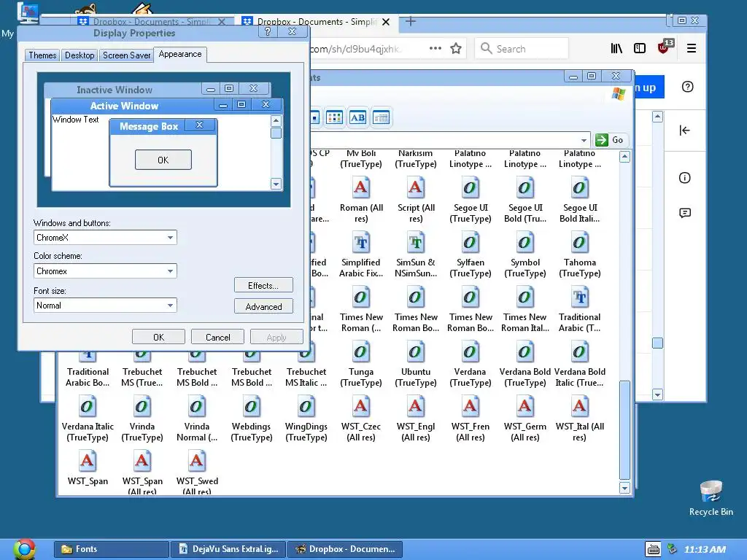747x560 pixels.
Task: Select the Verdana Italic (TrueType) font icon
Action: point(88,407)
